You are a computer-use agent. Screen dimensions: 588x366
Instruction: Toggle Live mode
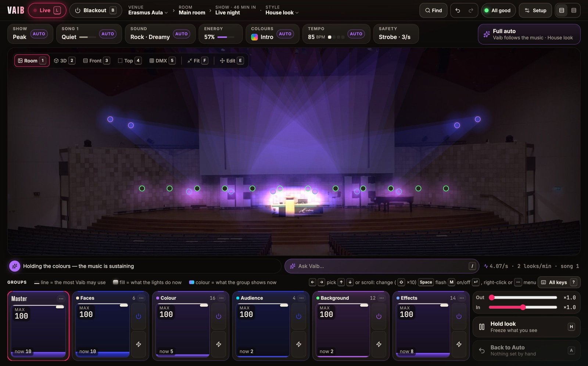point(47,10)
